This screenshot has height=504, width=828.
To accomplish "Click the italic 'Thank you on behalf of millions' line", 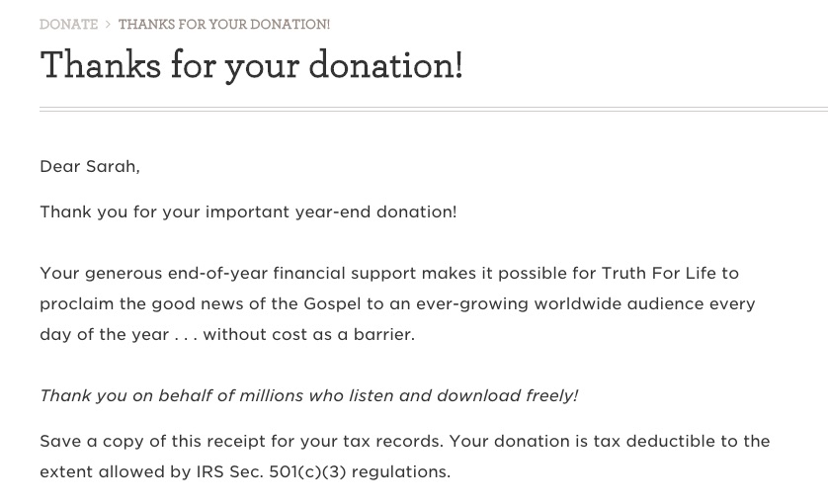I will tap(309, 395).
